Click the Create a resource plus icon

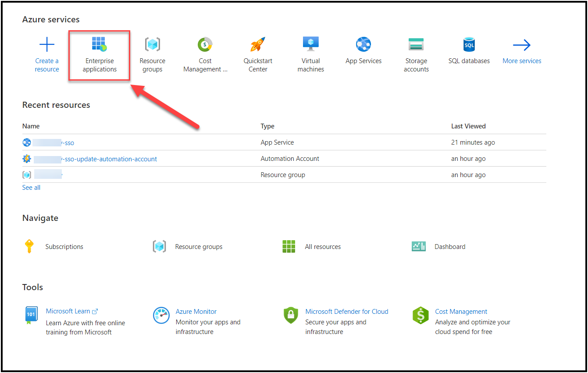pos(47,45)
